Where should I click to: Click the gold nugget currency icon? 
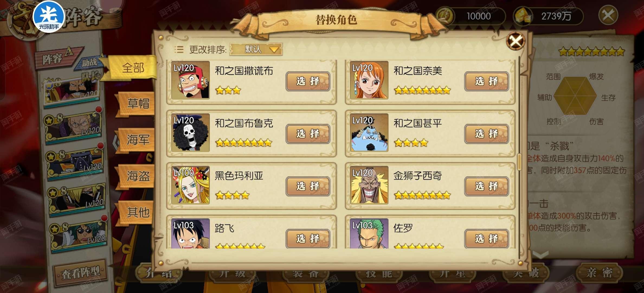[523, 15]
